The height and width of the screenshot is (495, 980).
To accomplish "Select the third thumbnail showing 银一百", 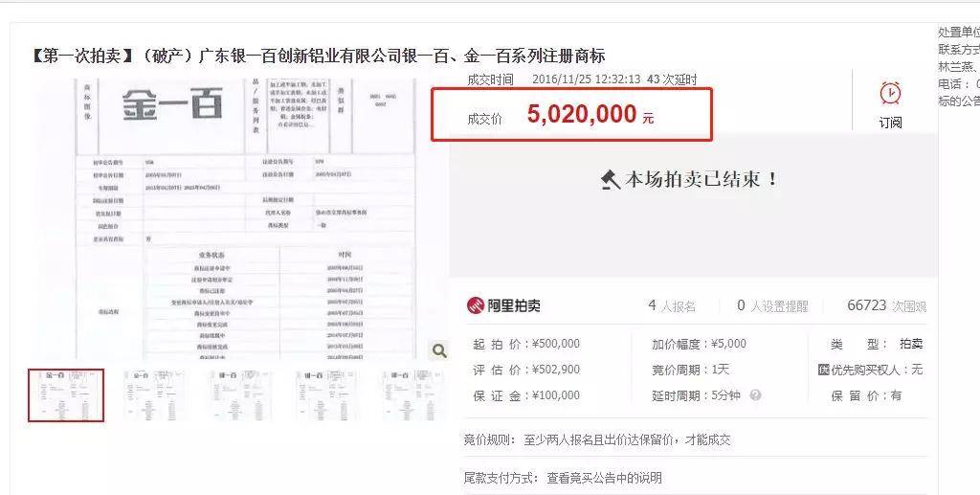I will click(x=240, y=395).
